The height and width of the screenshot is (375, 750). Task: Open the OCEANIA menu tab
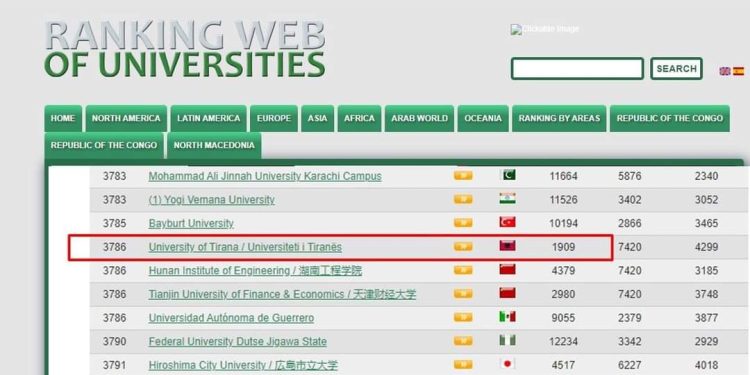tap(483, 118)
